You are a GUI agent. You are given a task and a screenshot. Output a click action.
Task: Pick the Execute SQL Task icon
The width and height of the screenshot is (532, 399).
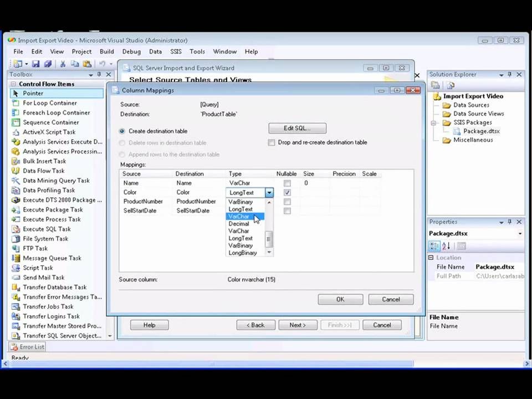coord(16,229)
